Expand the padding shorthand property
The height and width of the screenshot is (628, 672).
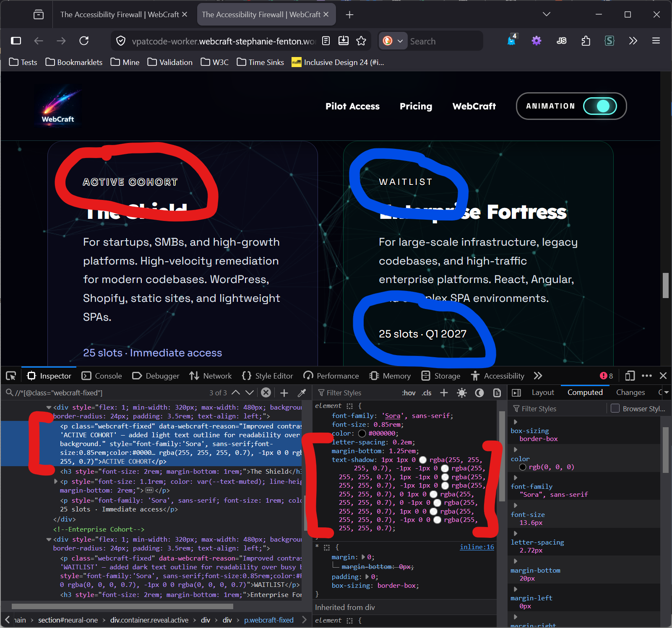click(x=367, y=577)
